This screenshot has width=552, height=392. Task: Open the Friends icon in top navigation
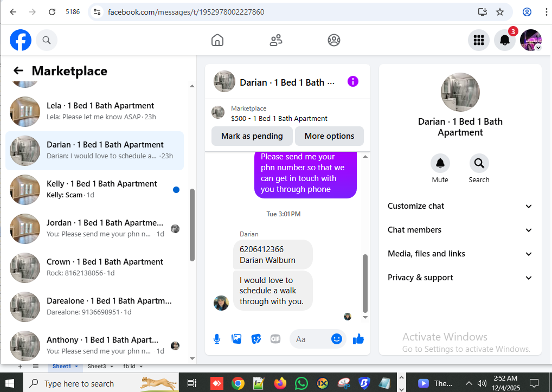click(x=275, y=40)
